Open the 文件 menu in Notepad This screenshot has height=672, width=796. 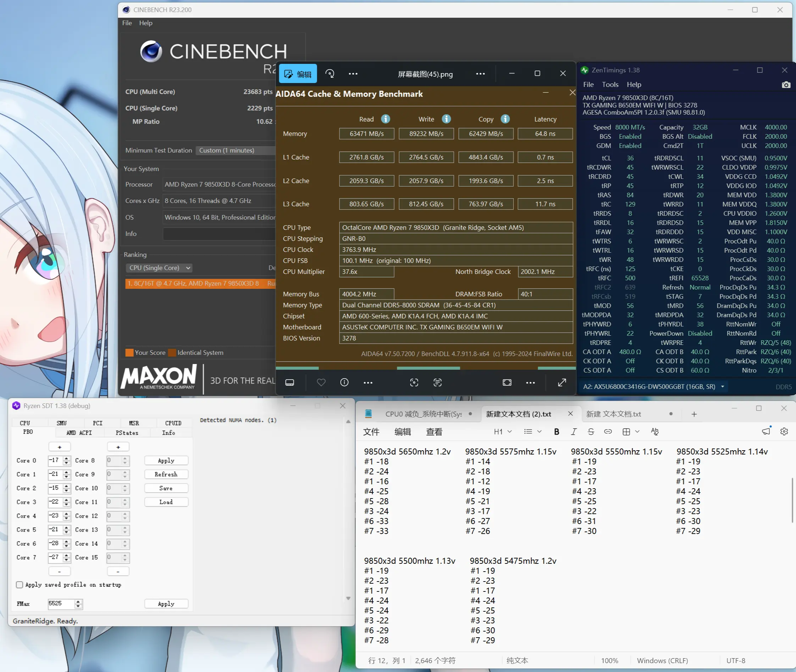coord(371,431)
